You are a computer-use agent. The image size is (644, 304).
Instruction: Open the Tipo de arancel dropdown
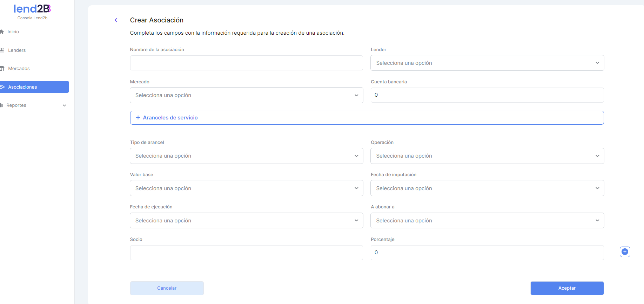click(x=246, y=156)
